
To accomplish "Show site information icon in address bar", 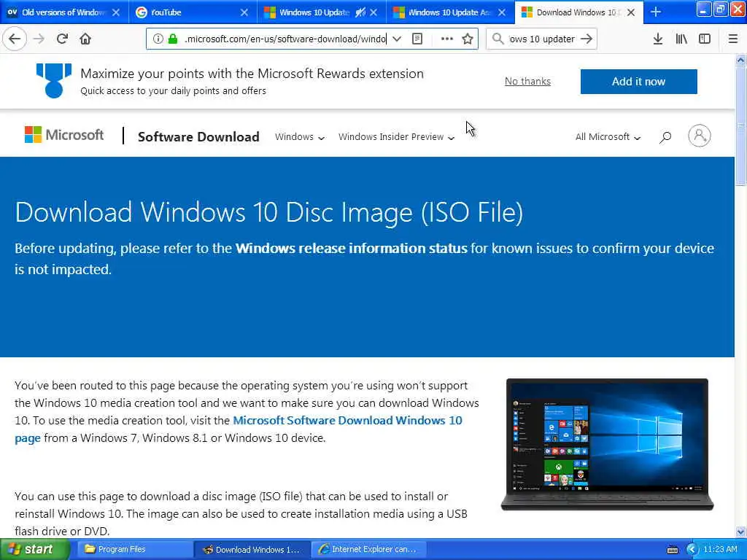I will pyautogui.click(x=158, y=39).
